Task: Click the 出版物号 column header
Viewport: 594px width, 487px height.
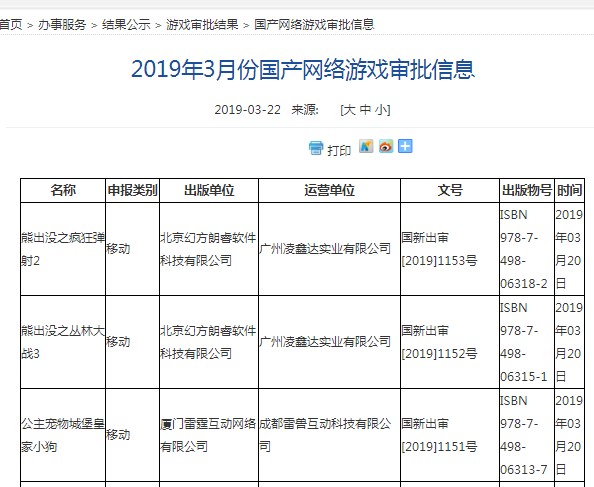Action: 527,190
